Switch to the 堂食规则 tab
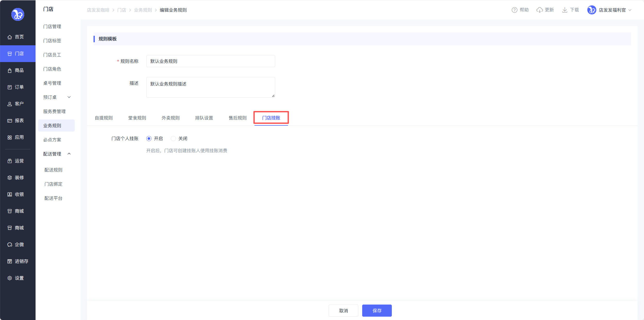 click(137, 118)
